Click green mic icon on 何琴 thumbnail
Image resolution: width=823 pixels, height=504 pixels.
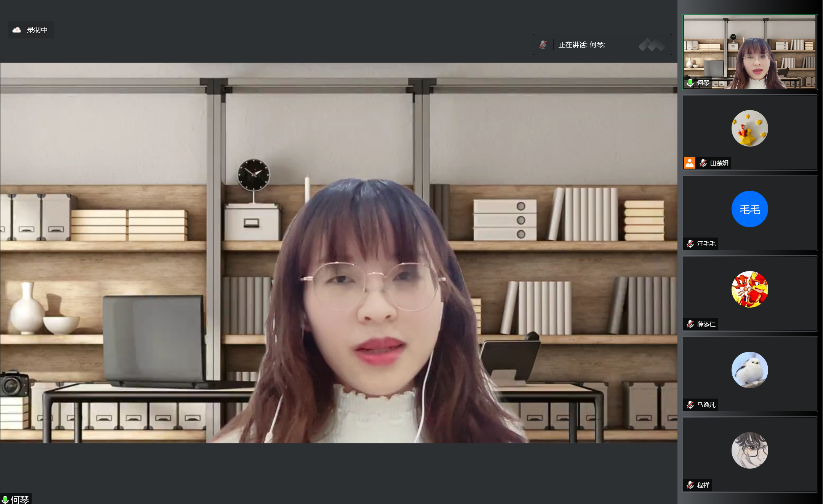tap(690, 83)
